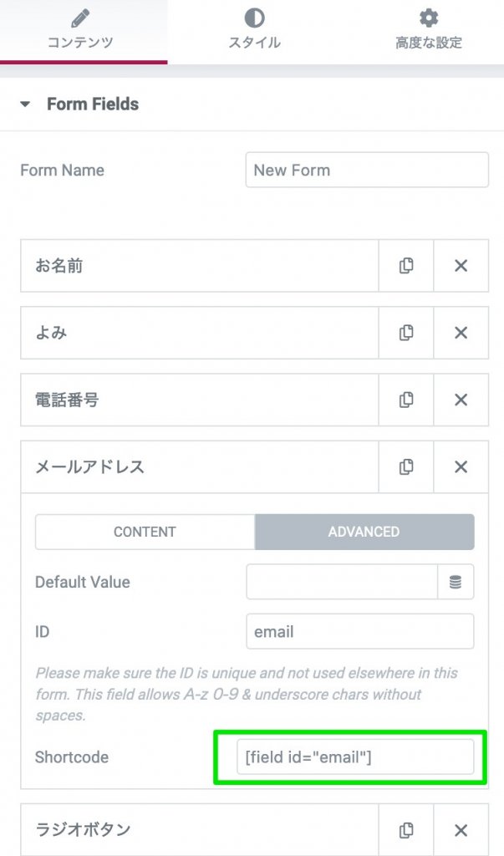Click the Form Name input field
The image size is (504, 856).
(x=366, y=170)
